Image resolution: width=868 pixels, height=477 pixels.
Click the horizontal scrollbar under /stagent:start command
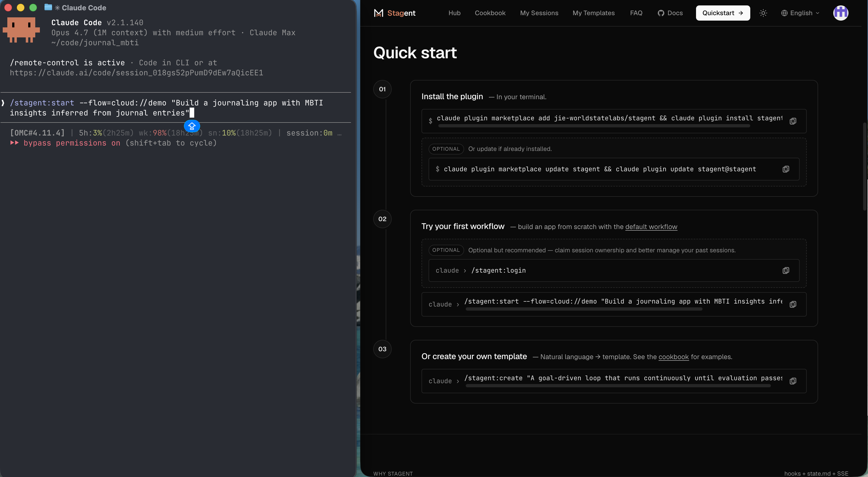584,309
